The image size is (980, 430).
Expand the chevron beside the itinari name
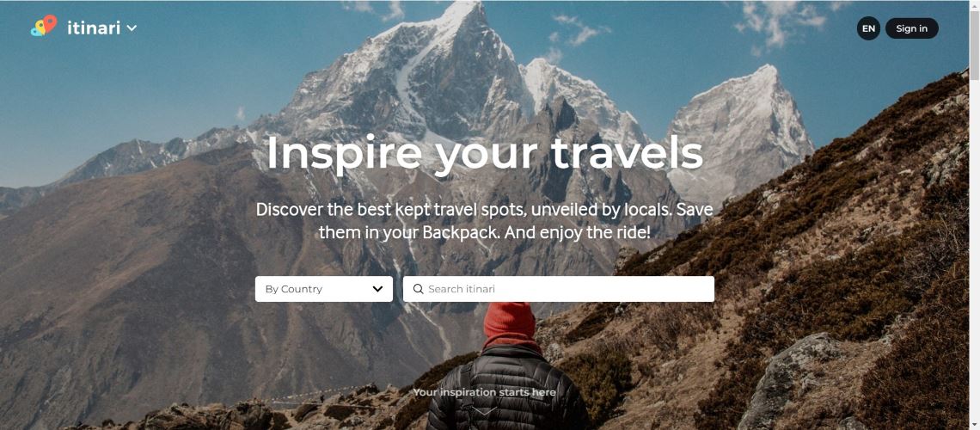click(x=132, y=28)
